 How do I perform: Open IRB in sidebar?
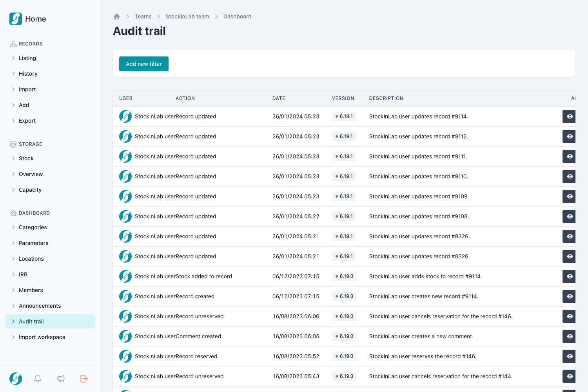click(x=50, y=274)
